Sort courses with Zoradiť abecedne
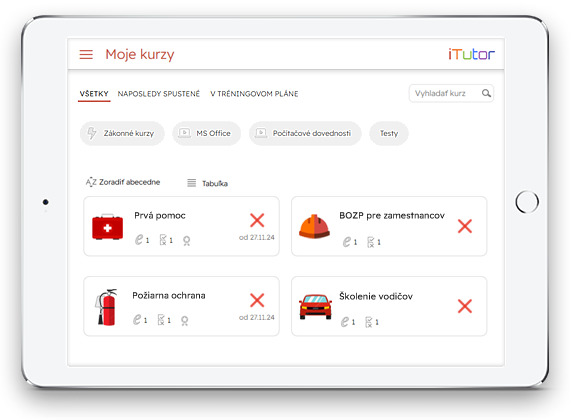The image size is (570, 420). [x=123, y=182]
